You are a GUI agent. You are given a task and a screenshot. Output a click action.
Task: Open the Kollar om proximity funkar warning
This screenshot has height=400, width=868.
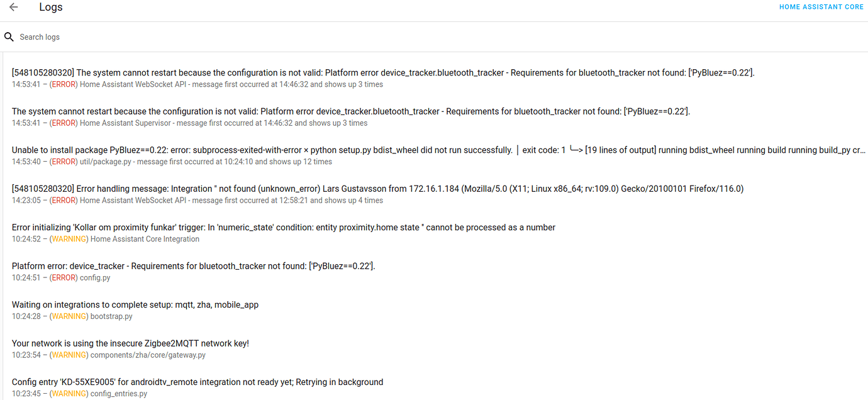coord(283,228)
